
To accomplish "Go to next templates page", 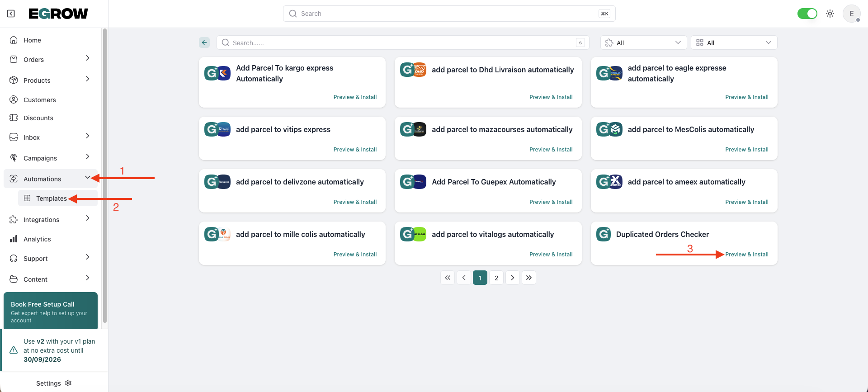I will coord(512,278).
